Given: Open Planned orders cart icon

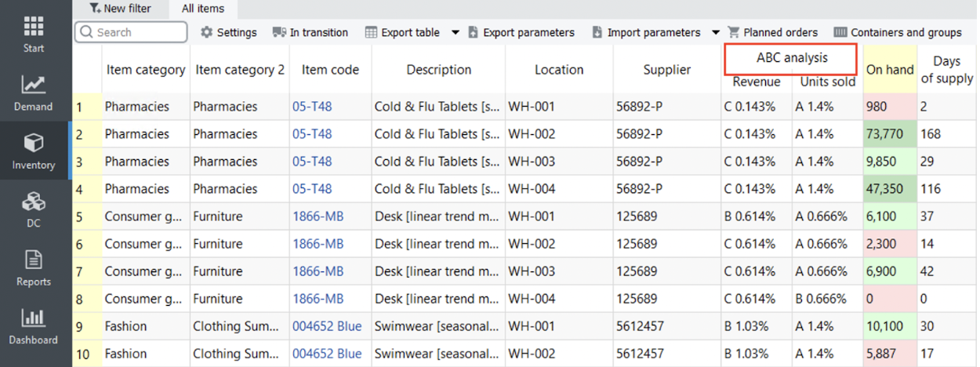Looking at the screenshot, I should click(734, 33).
